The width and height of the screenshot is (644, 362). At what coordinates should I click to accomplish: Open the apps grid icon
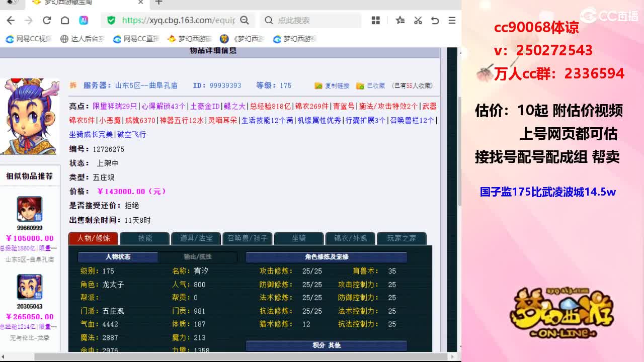[375, 20]
